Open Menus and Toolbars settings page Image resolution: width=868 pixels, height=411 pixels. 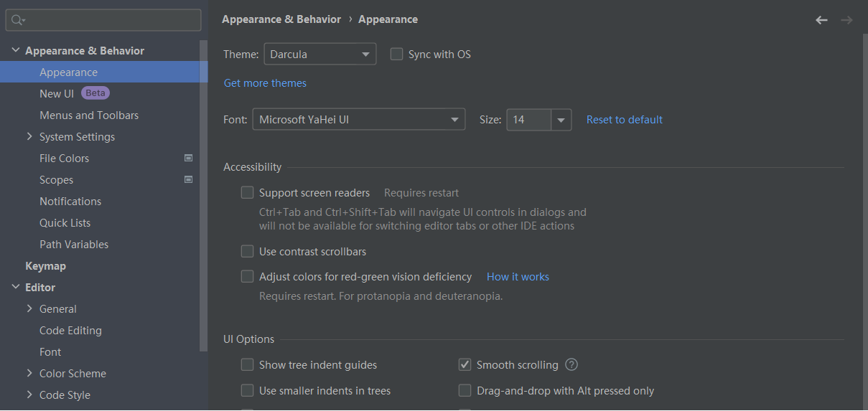click(89, 115)
